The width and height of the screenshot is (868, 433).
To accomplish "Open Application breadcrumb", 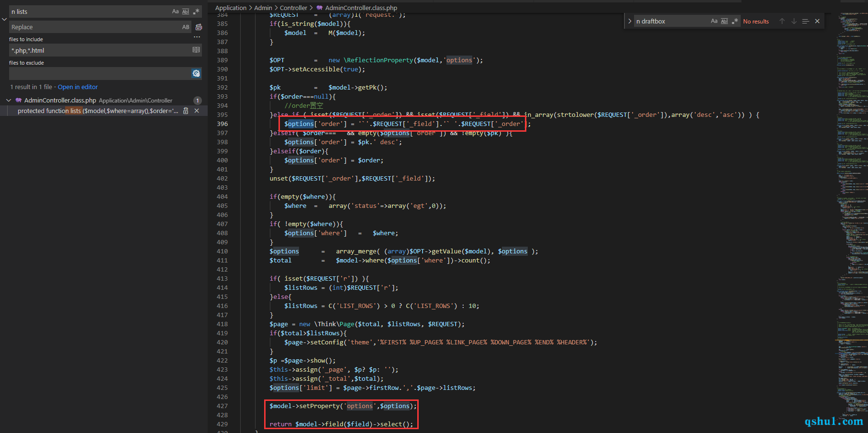I will (x=231, y=8).
